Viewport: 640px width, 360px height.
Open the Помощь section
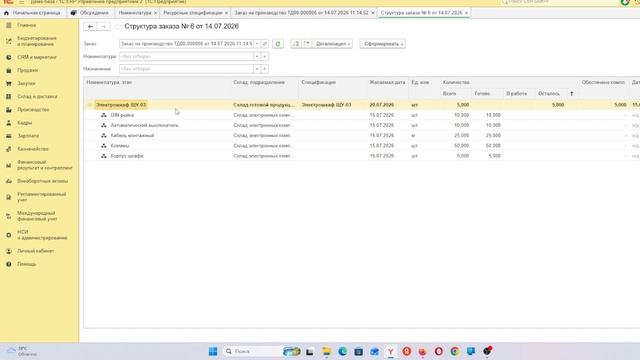point(27,264)
